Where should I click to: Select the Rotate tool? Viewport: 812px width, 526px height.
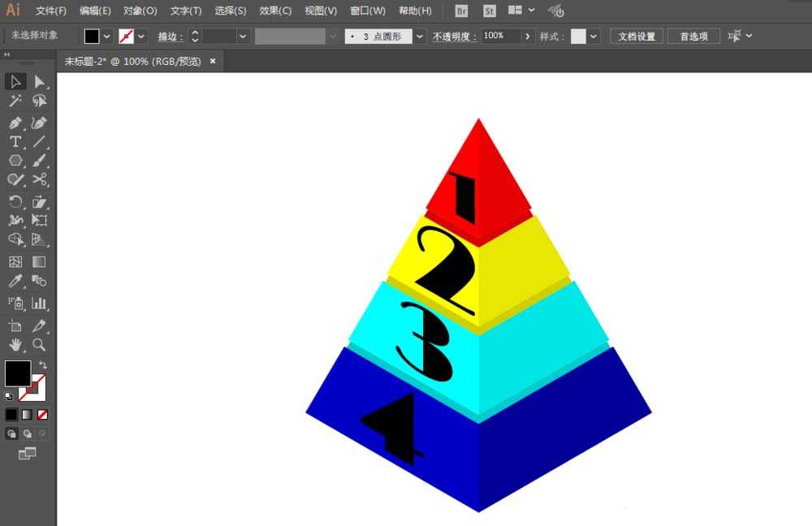(15, 201)
